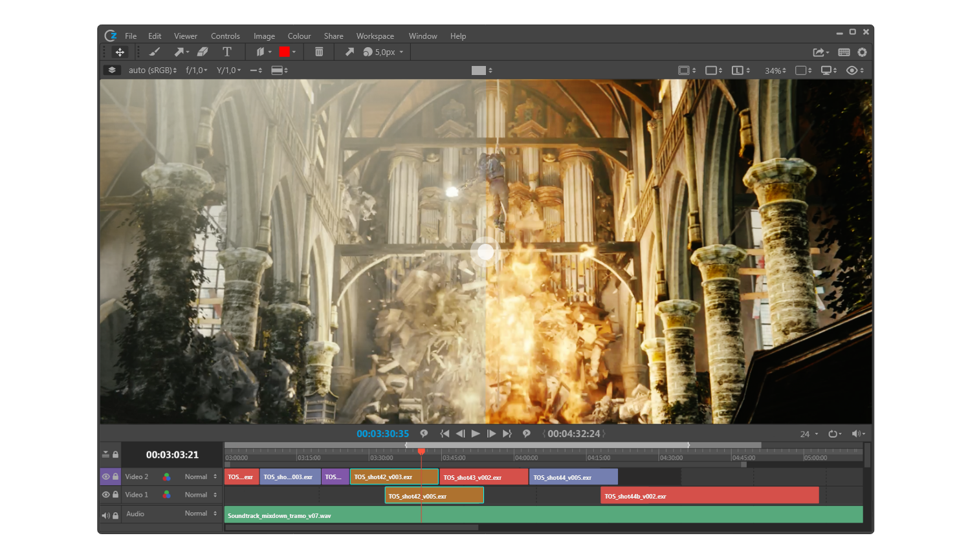Open keyboard shortcuts icon

click(x=844, y=52)
